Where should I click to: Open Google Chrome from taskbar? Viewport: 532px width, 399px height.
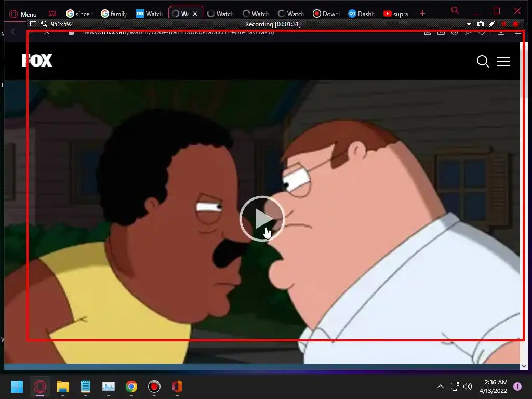131,387
